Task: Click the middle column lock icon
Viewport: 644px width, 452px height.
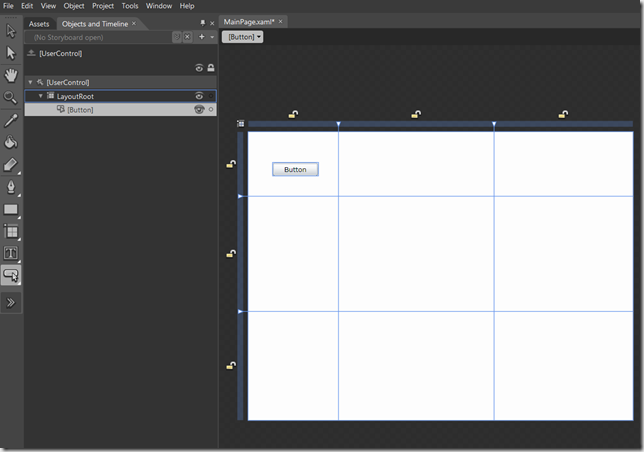Action: tap(416, 114)
